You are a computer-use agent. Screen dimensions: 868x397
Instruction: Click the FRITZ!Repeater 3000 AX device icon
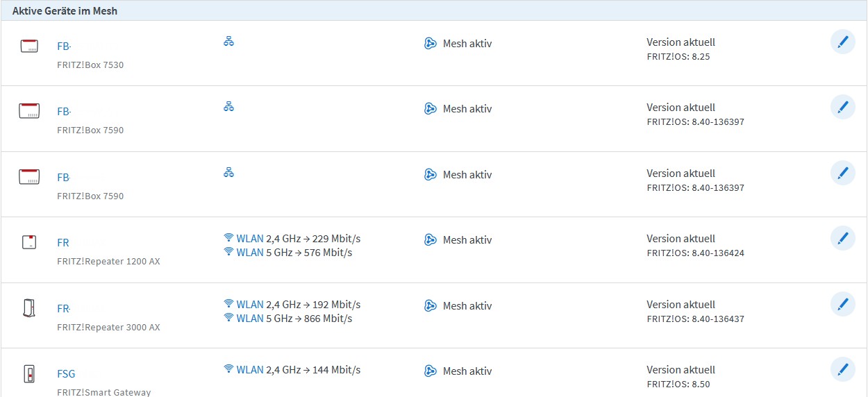[29, 308]
